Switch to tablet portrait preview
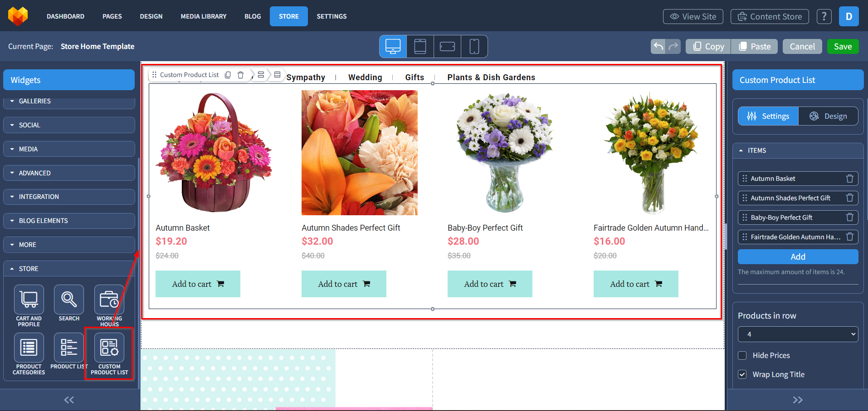868x411 pixels. pyautogui.click(x=420, y=46)
